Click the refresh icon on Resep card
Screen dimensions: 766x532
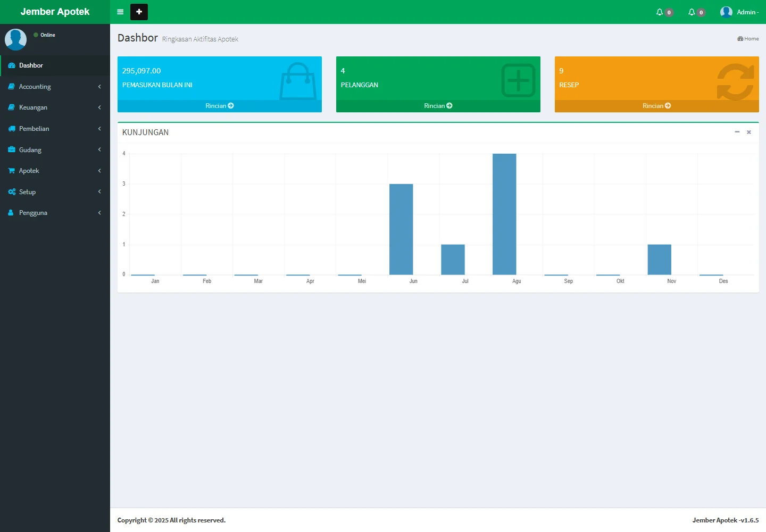[735, 81]
